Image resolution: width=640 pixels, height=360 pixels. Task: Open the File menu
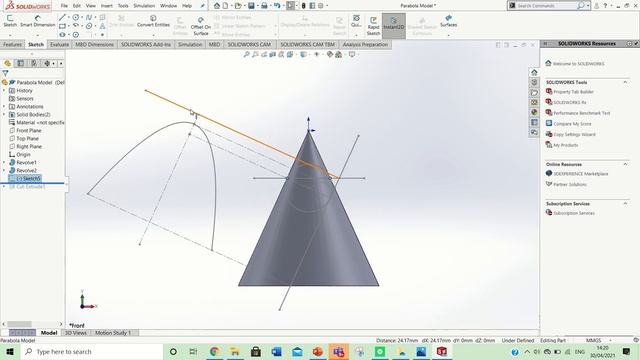click(x=64, y=6)
